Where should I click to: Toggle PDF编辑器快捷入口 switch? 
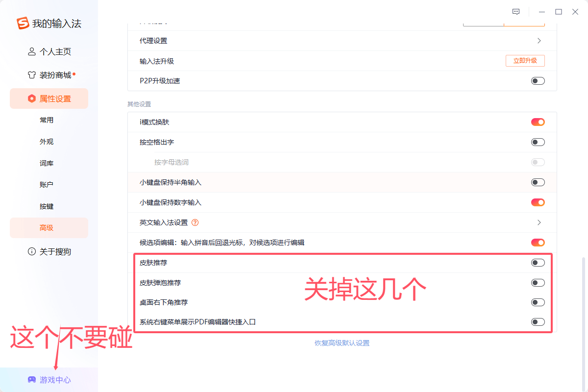[x=538, y=322]
